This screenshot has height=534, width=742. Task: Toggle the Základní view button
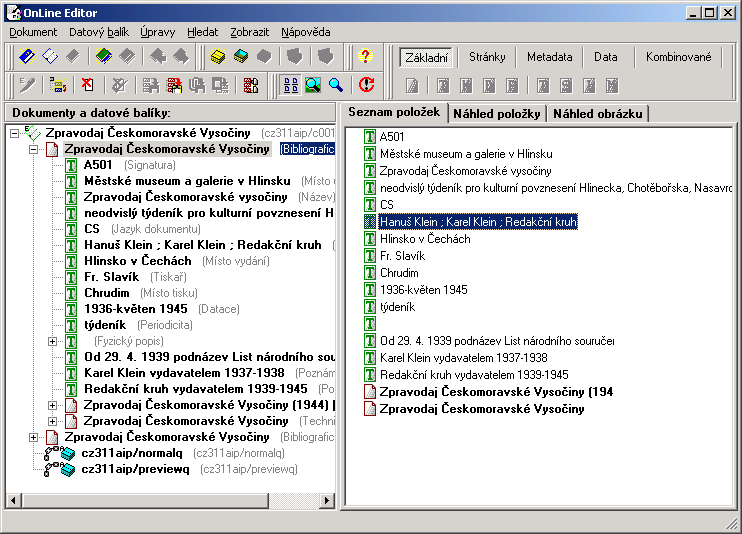tap(426, 57)
